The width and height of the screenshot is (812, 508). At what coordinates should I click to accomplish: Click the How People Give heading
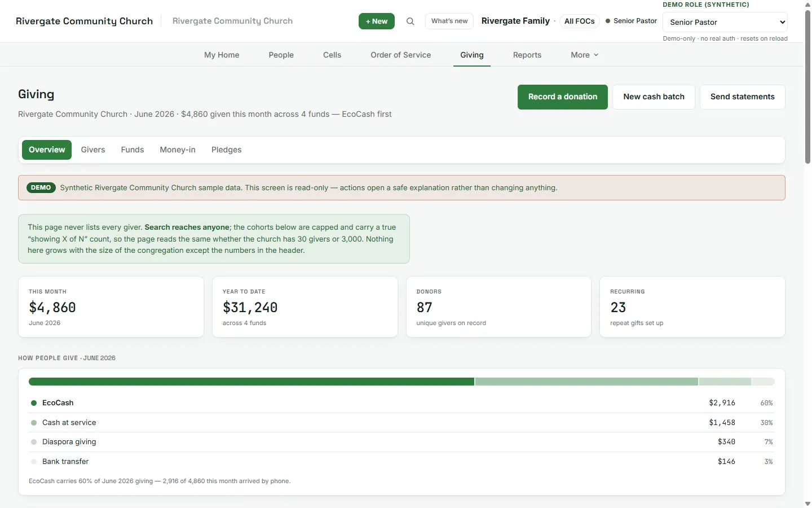coord(67,358)
